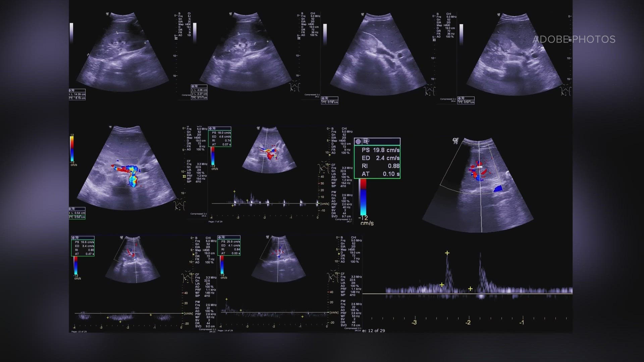Select the 14.29 cm length measurement box
This screenshot has height=362, width=644.
click(77, 95)
